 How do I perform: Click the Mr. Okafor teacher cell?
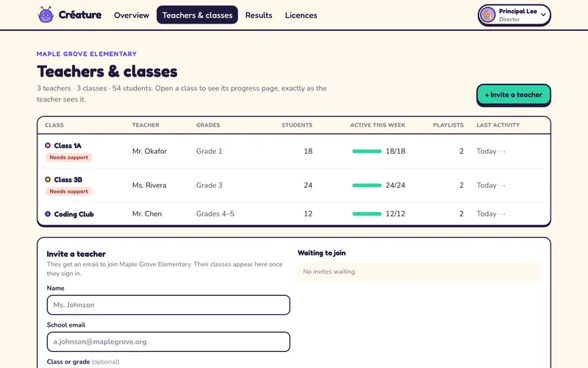point(149,152)
